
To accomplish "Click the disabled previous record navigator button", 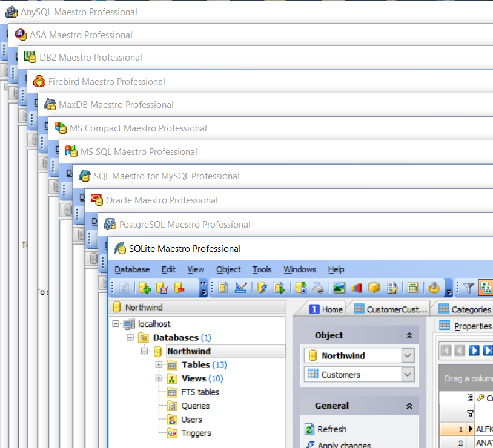I will point(460,350).
